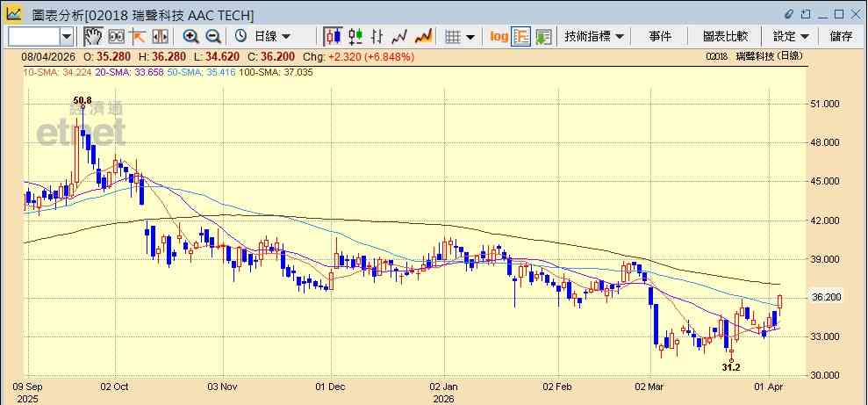
Task: Click the 20-SMA: 33.658 legend label
Action: [x=128, y=72]
